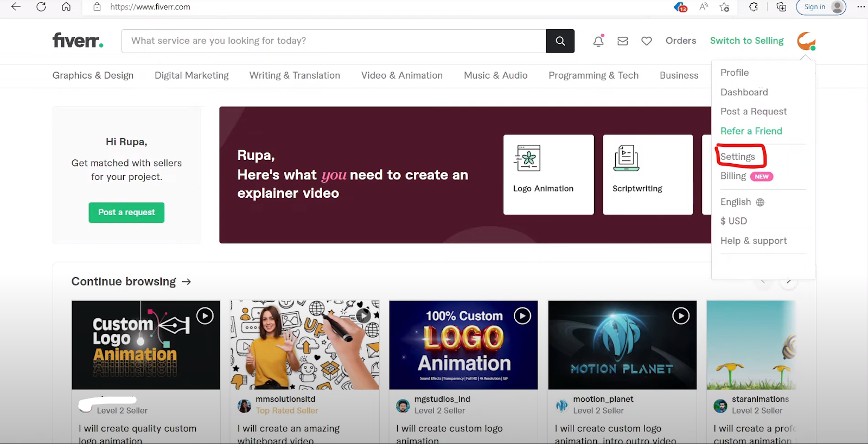Screen dimensions: 868x444
Task: Click Switch to Selling link
Action: (x=746, y=41)
